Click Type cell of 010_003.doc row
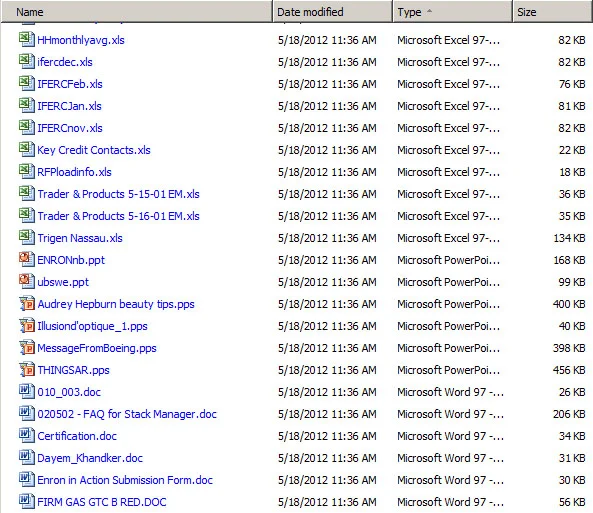The height and width of the screenshot is (513, 593). coord(450,392)
